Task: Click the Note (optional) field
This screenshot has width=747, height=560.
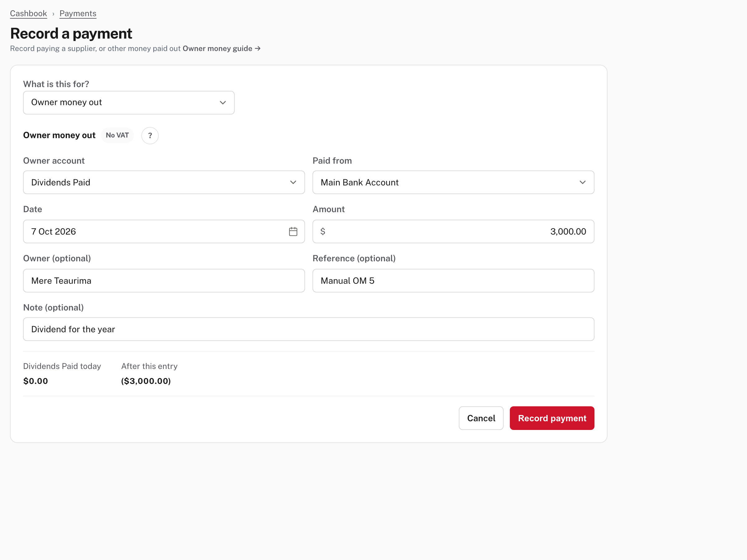Action: coord(308,329)
